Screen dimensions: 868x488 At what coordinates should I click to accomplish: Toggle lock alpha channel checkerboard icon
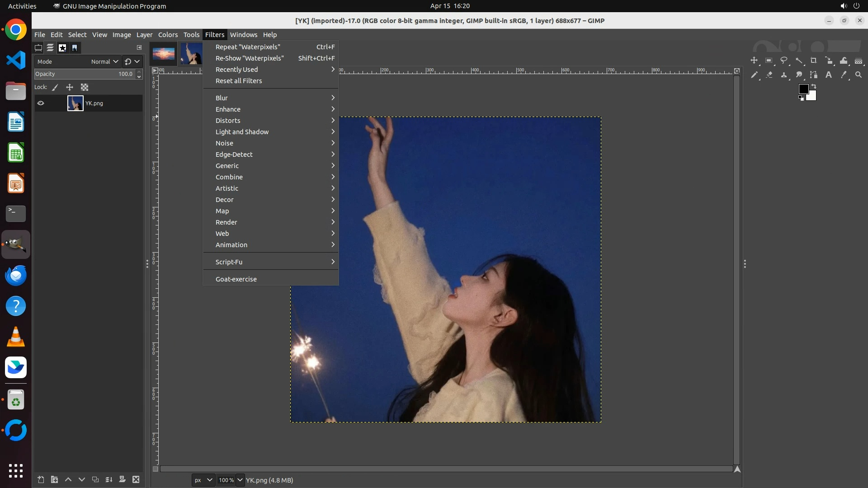point(85,87)
